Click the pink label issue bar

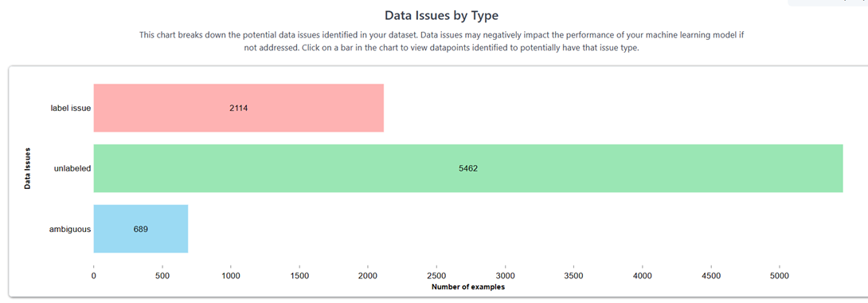pyautogui.click(x=239, y=108)
